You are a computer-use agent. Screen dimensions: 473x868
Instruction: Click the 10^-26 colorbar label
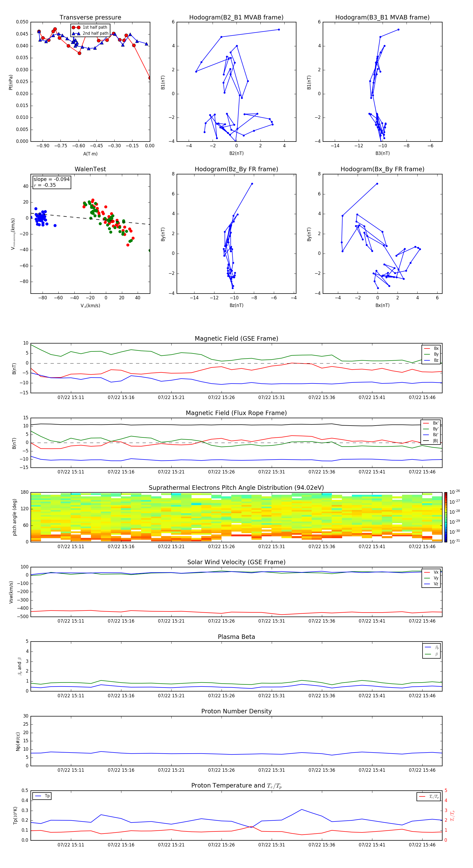click(455, 492)
